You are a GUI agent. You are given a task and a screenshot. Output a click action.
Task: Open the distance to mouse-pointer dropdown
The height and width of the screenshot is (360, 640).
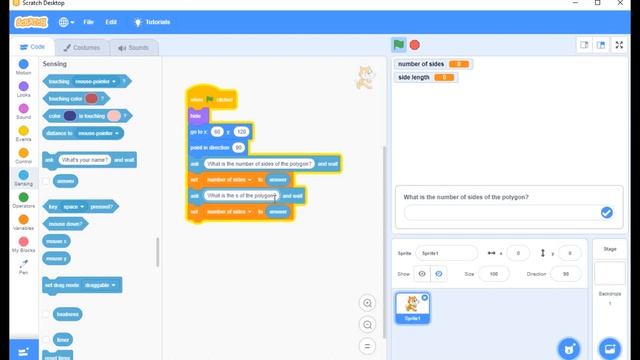(98, 133)
